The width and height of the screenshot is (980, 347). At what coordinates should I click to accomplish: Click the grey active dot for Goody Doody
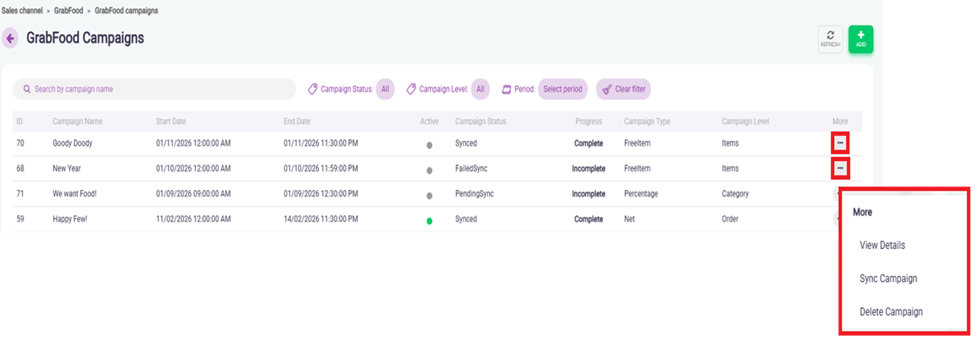pyautogui.click(x=430, y=145)
